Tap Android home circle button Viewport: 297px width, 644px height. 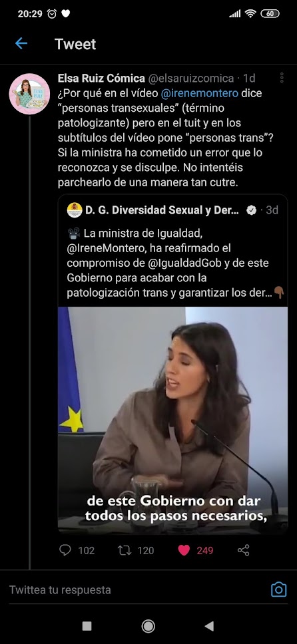click(148, 626)
